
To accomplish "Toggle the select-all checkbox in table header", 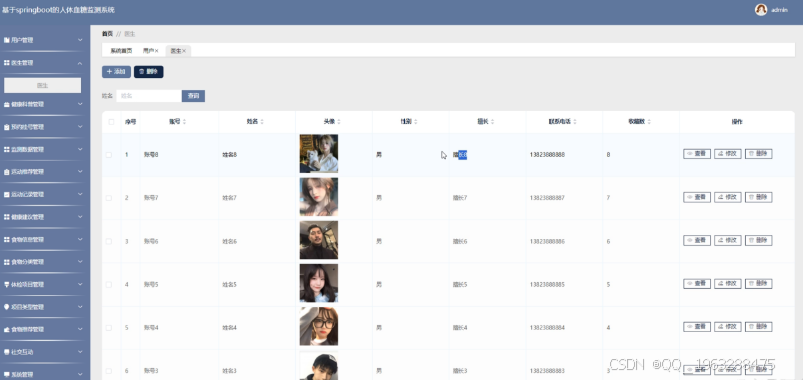I will pos(111,122).
